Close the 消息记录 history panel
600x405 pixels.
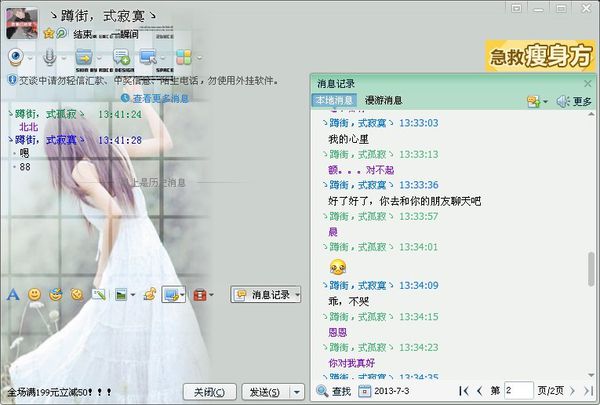click(x=588, y=83)
